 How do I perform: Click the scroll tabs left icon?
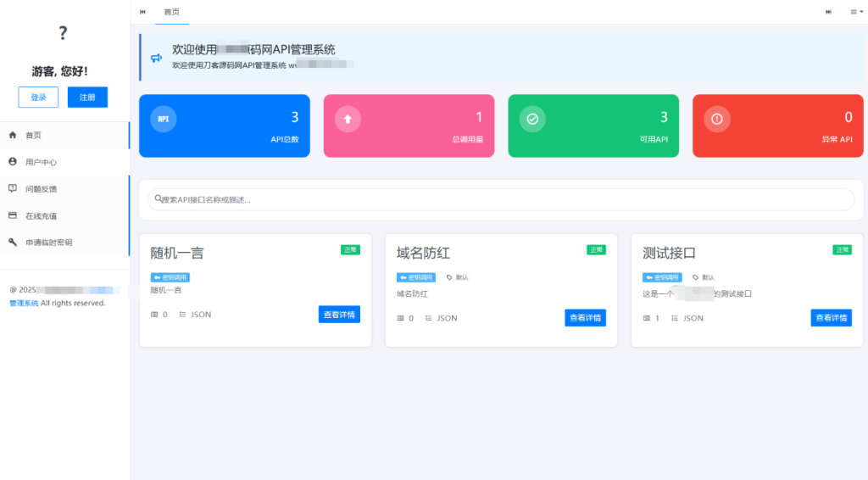coord(142,12)
